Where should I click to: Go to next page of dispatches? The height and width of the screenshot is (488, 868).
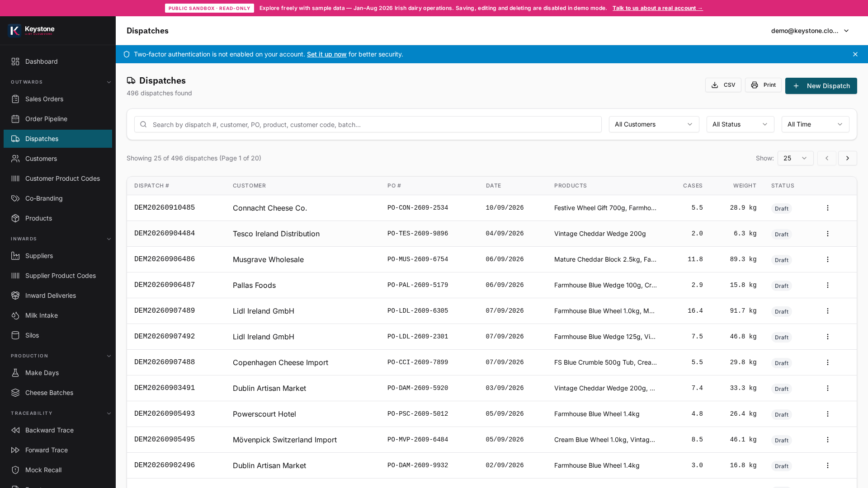click(x=847, y=158)
